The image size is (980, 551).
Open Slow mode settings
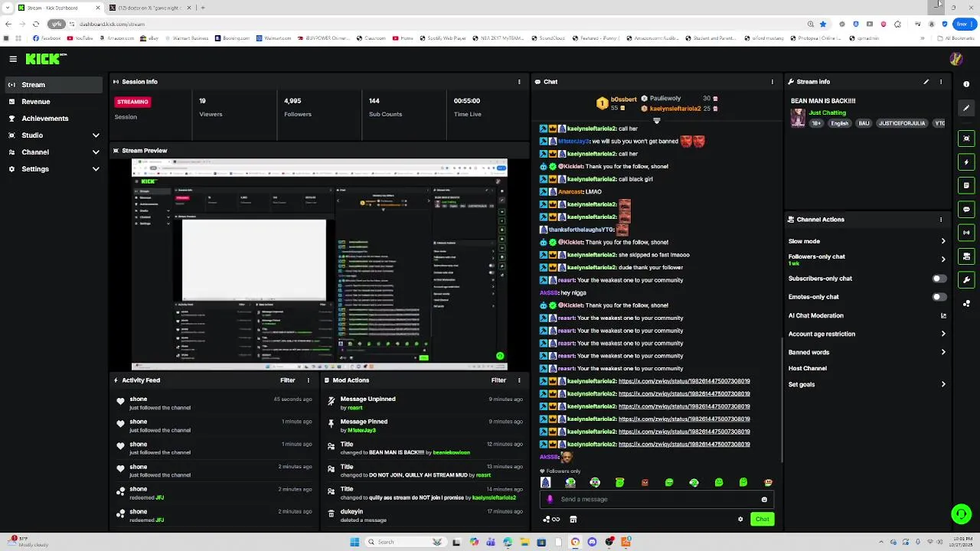pos(867,241)
